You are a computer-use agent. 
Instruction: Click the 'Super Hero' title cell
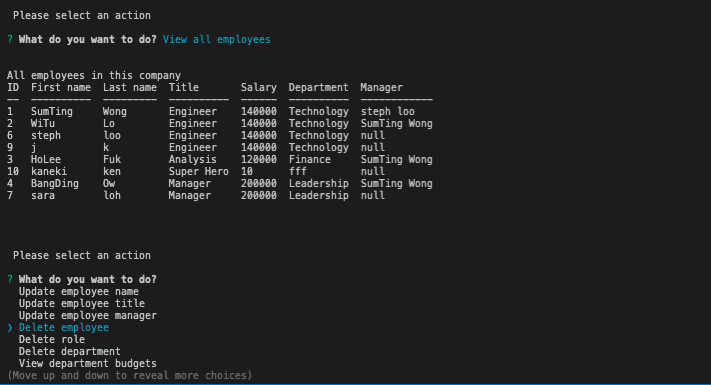199,171
